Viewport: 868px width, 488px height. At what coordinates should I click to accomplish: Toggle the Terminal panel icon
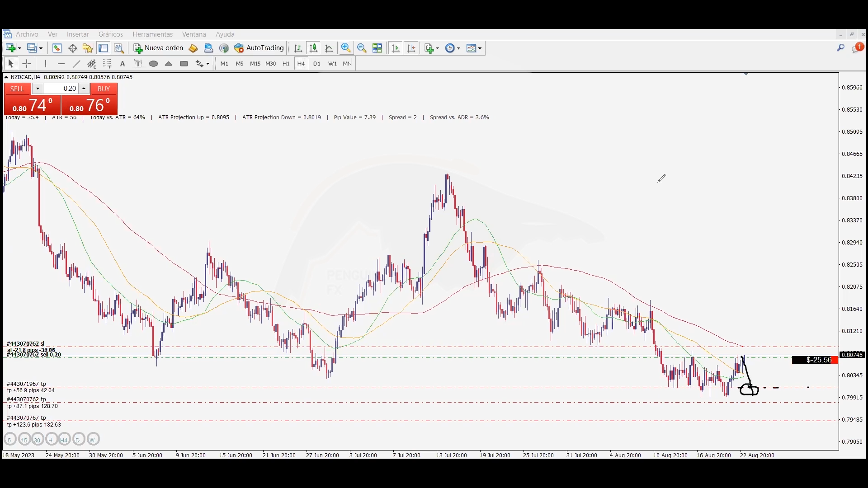coord(103,48)
